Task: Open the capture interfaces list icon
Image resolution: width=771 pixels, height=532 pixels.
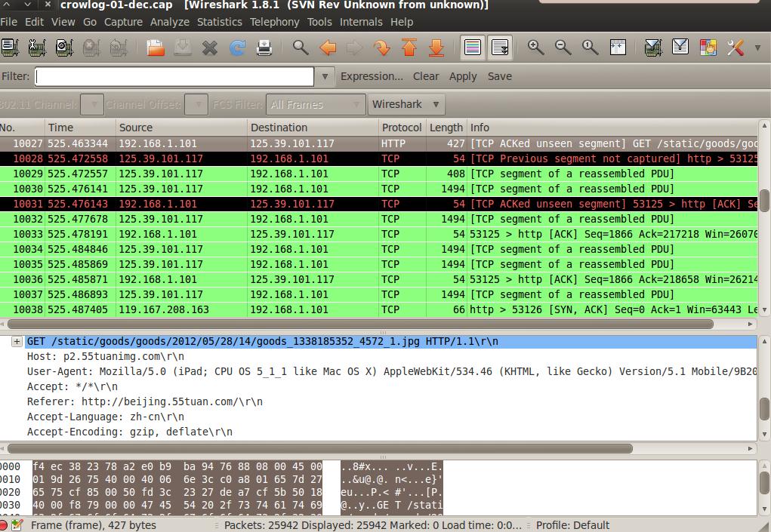Action: pyautogui.click(x=9, y=48)
